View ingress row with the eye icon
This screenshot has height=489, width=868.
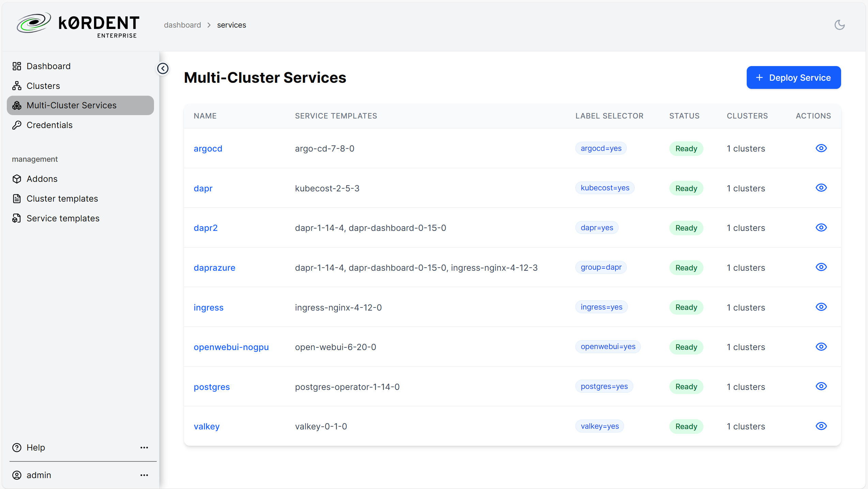821,307
